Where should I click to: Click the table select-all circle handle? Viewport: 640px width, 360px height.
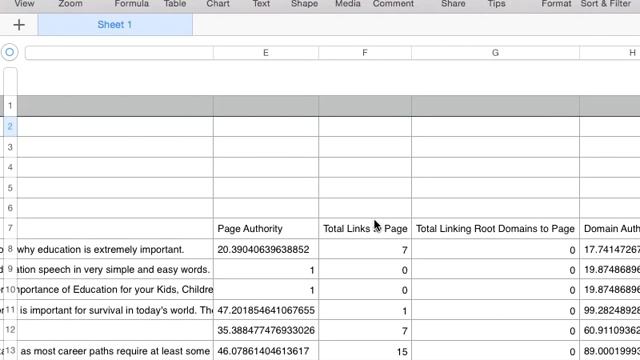pos(10,52)
